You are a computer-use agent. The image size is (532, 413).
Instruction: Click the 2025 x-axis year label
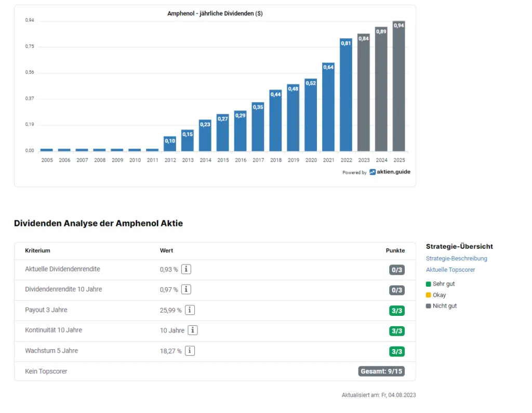coord(399,160)
